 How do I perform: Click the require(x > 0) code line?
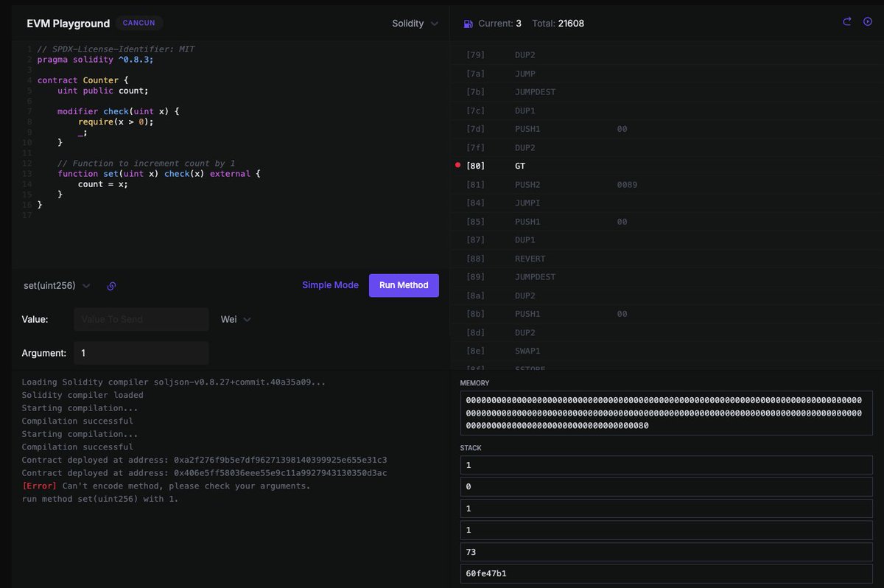pyautogui.click(x=116, y=122)
